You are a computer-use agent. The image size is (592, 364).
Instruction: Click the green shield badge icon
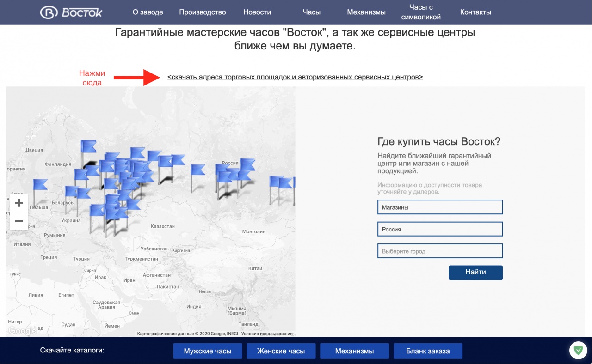click(x=578, y=350)
